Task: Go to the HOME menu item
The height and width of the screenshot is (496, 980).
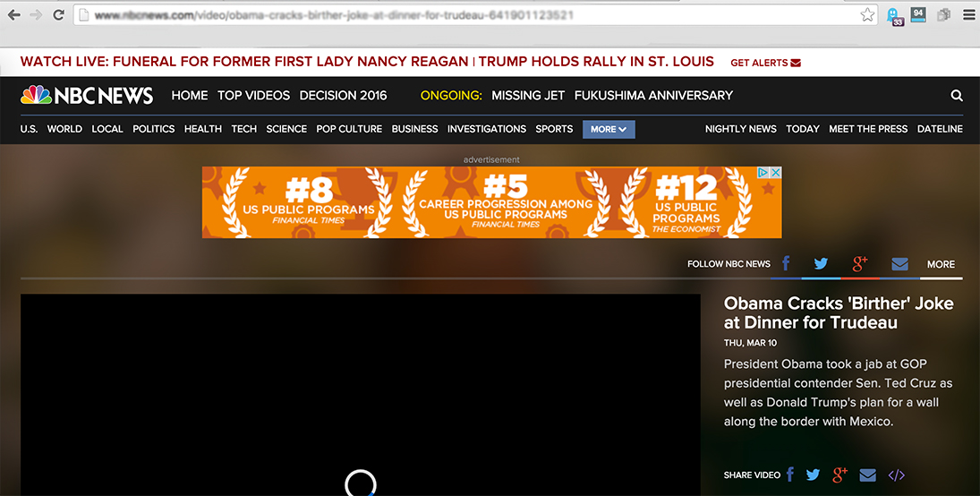Action: click(190, 95)
